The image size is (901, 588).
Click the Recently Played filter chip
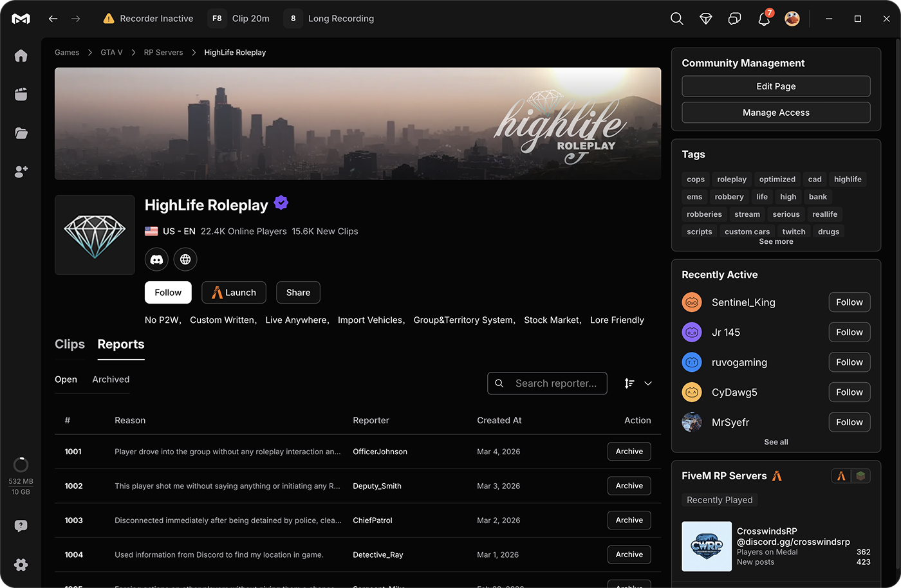pos(720,500)
